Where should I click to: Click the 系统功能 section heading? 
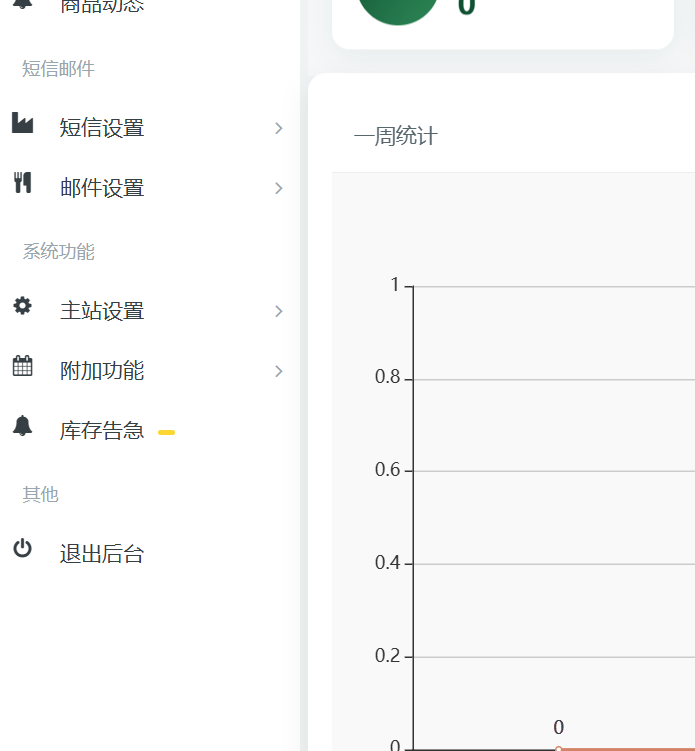pos(58,251)
